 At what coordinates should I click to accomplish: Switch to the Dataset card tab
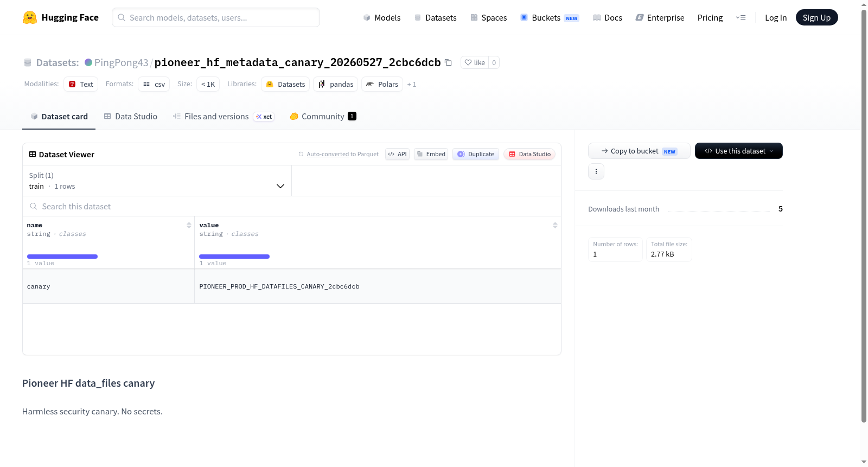[59, 116]
